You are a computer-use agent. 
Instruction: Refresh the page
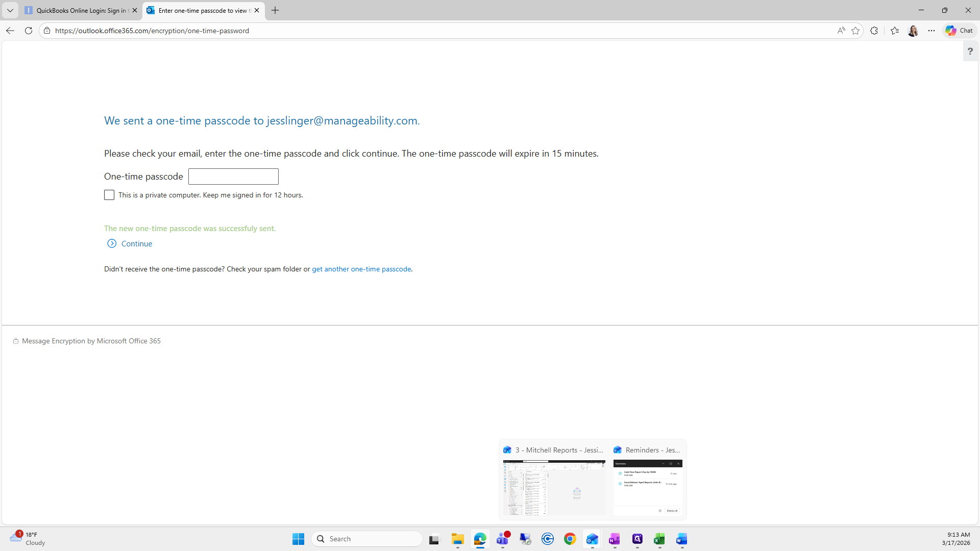[29, 31]
